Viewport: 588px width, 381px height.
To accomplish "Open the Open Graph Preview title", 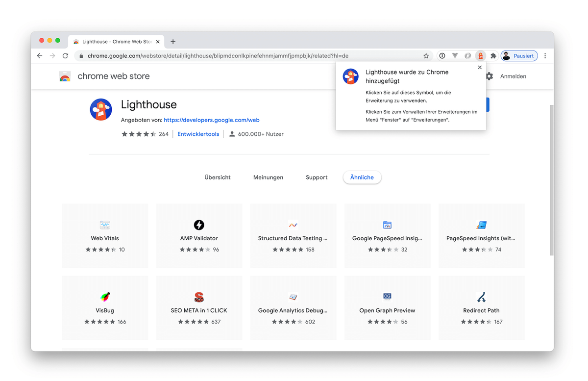I will tap(387, 310).
